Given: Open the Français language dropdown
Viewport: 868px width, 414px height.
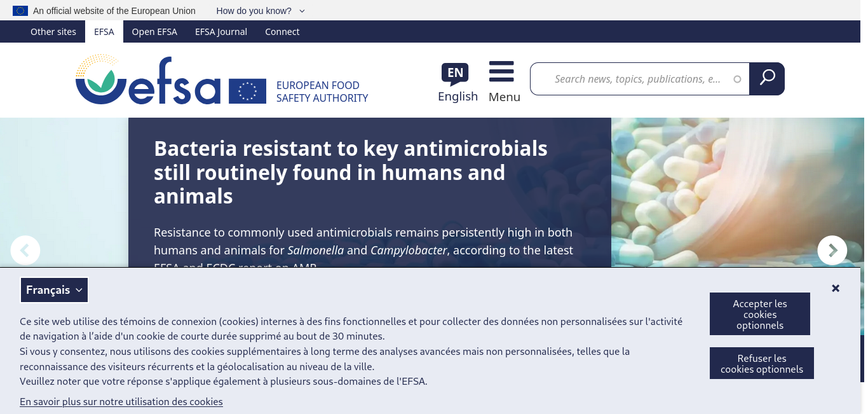Looking at the screenshot, I should pos(54,290).
